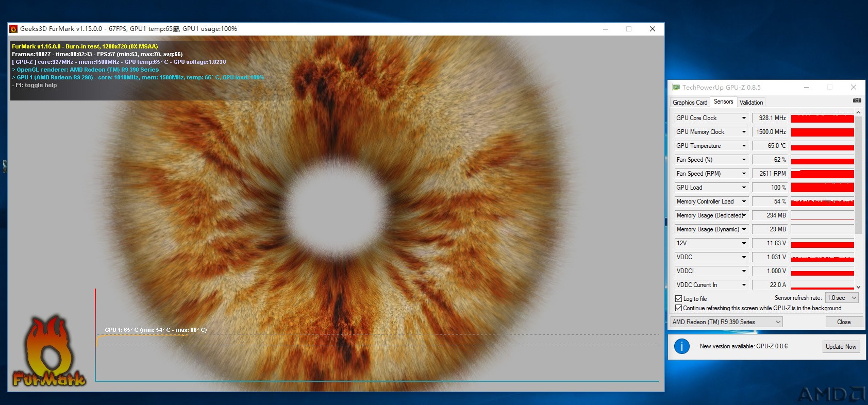
Task: Click the sensor list scroll down arrow
Action: coord(858,286)
